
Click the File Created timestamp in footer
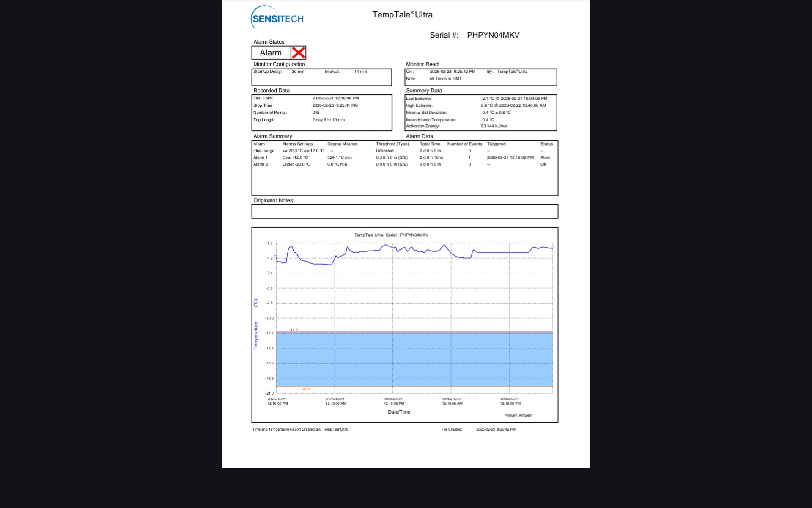point(496,429)
